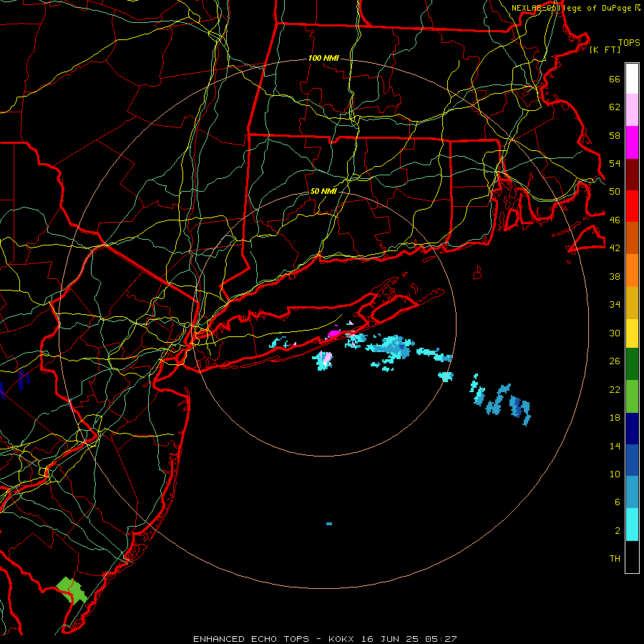Click the "22" legend value
Screen dimensions: 644x644
(615, 389)
